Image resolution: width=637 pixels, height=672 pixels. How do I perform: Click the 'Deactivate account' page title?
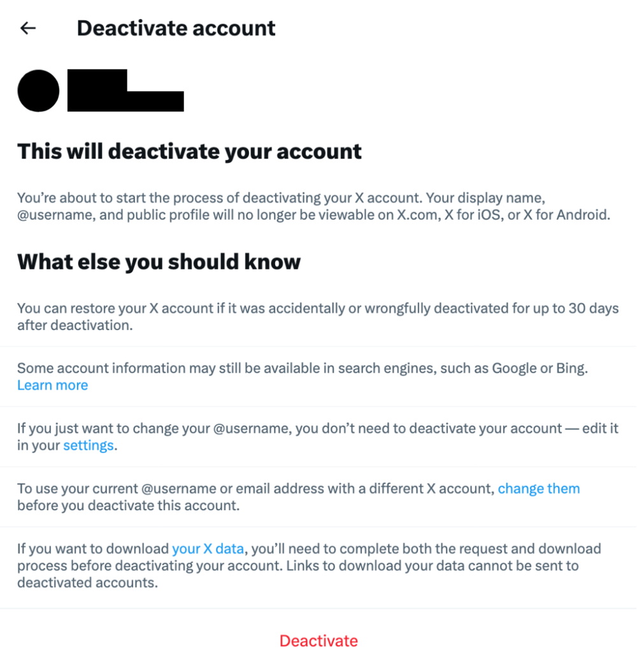tap(176, 28)
